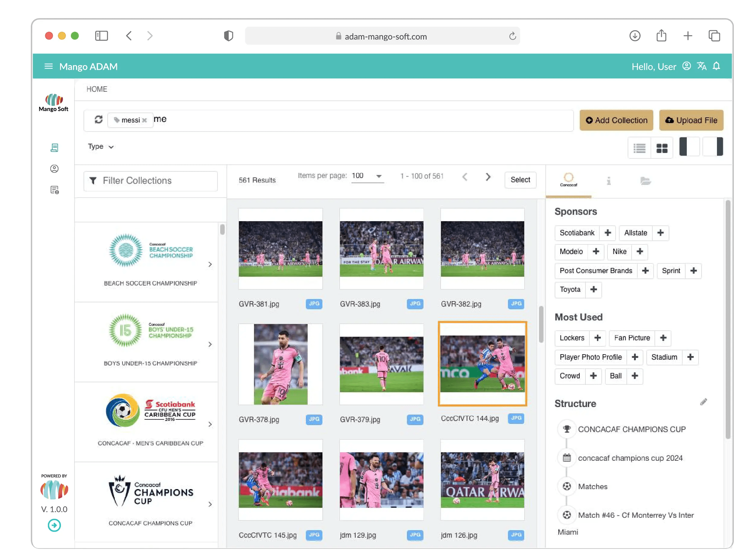
Task: Click the user account icon in header
Action: pyautogui.click(x=686, y=66)
